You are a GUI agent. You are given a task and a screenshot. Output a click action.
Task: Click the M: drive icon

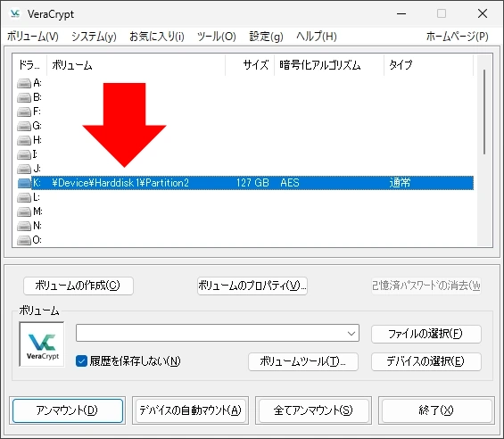[24, 211]
